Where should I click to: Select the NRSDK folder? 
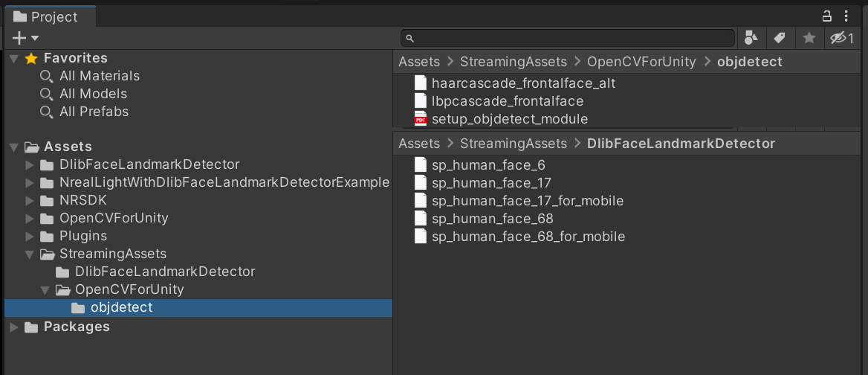(x=82, y=200)
